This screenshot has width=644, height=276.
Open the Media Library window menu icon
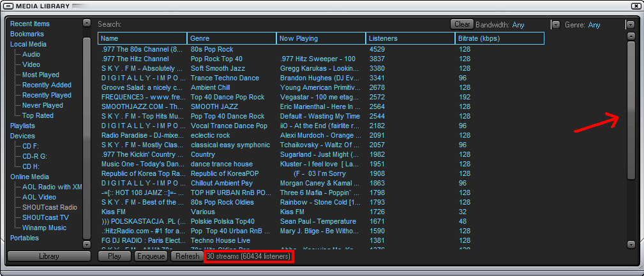point(8,6)
